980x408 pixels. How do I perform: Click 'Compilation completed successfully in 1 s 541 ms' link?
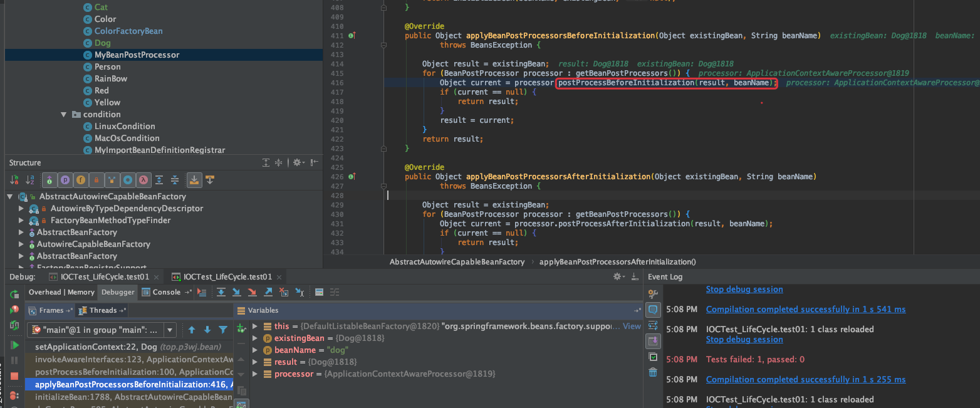806,309
